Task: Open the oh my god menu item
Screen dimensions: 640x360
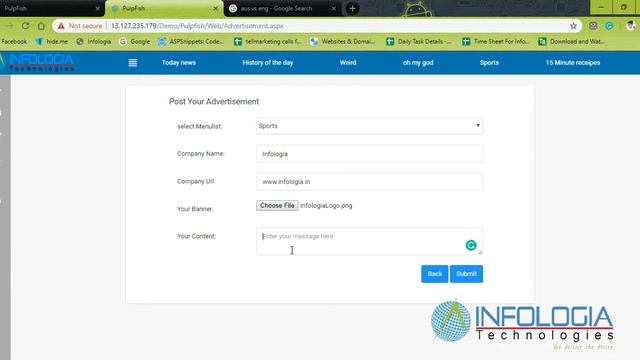Action: 418,63
